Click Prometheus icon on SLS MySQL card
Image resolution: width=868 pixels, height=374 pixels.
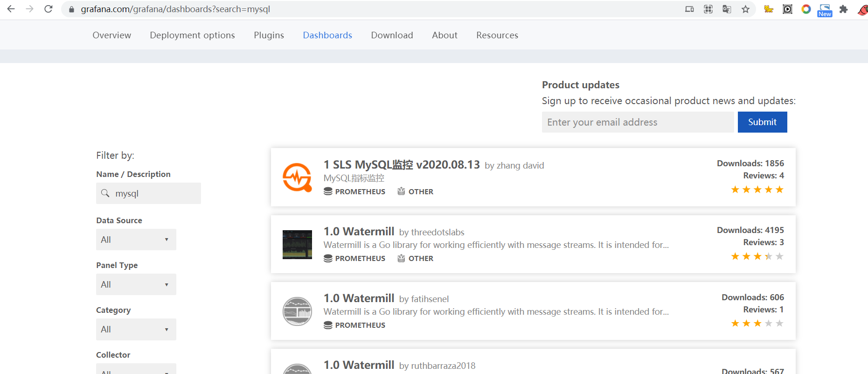[x=328, y=191]
